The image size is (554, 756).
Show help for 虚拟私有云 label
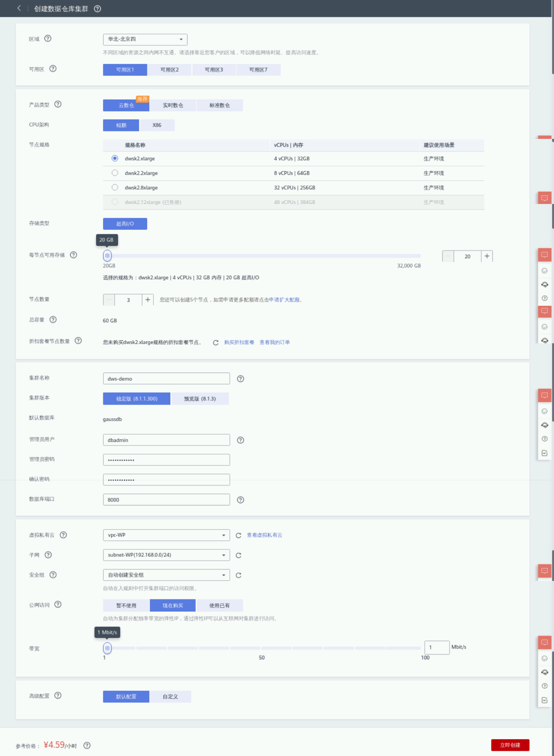63,535
